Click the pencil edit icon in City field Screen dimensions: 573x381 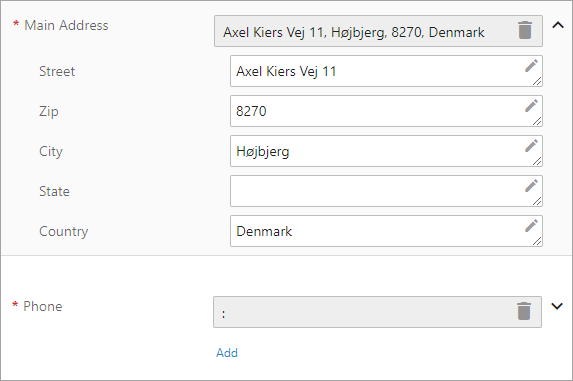pyautogui.click(x=531, y=146)
